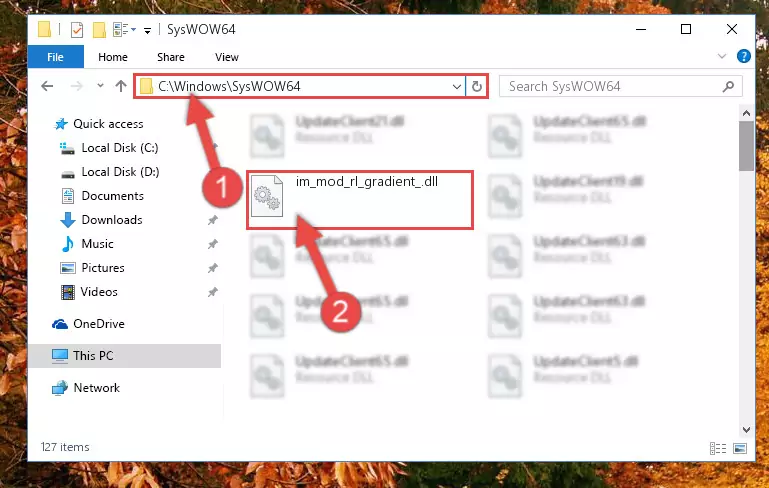Switch to the details view layout button
The height and width of the screenshot is (488, 769).
718,448
